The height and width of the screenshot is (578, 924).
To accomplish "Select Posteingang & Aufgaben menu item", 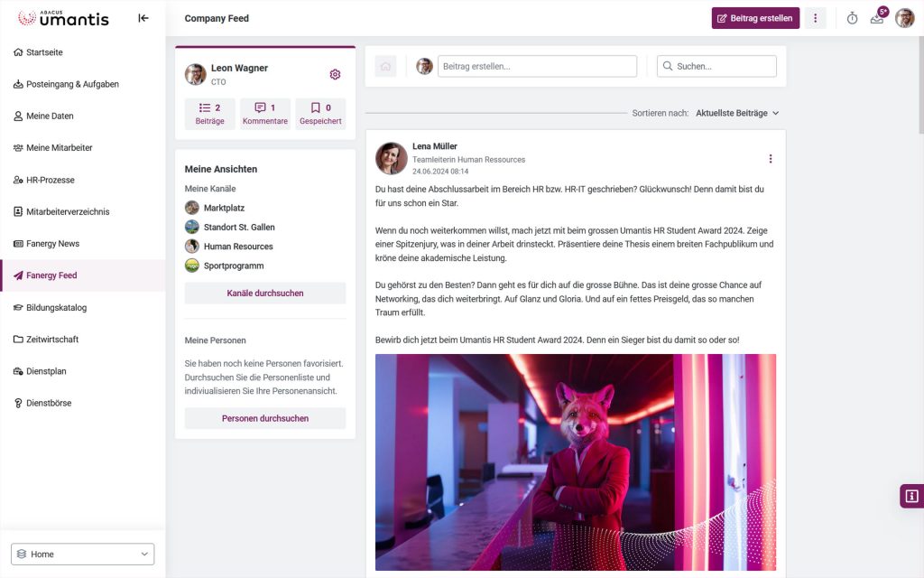I will point(72,84).
